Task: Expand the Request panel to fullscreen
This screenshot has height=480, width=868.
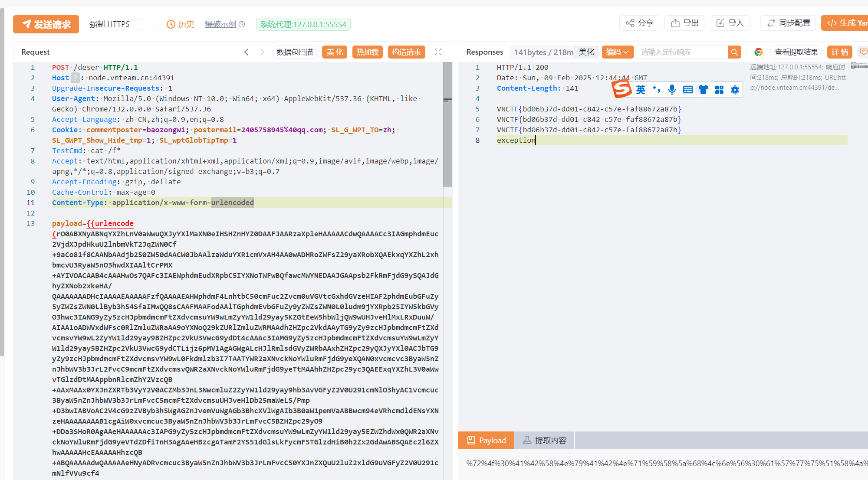Action: click(x=438, y=52)
